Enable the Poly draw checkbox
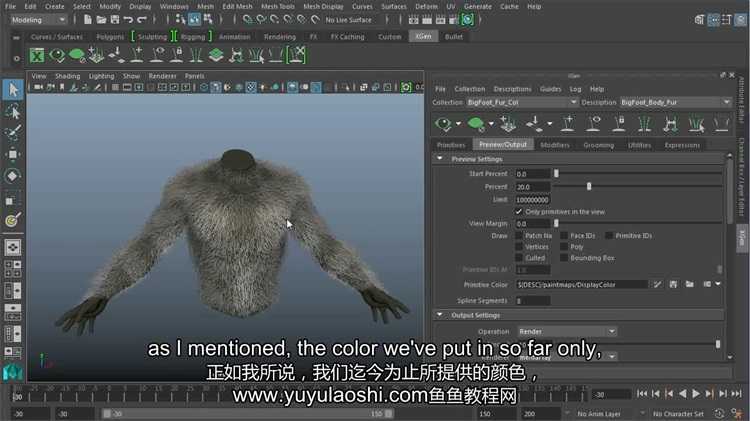 tap(564, 247)
